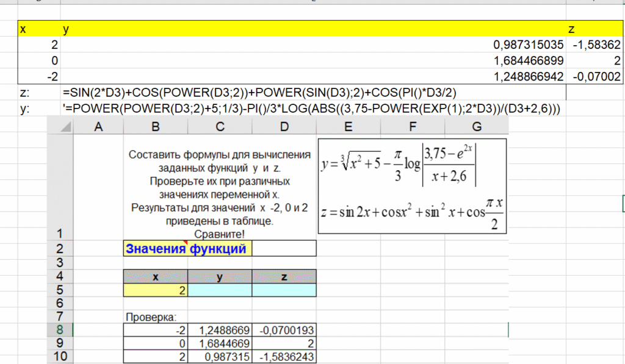Select the cell with value -1,58362
Screen dimensions: 625x364
[594, 45]
